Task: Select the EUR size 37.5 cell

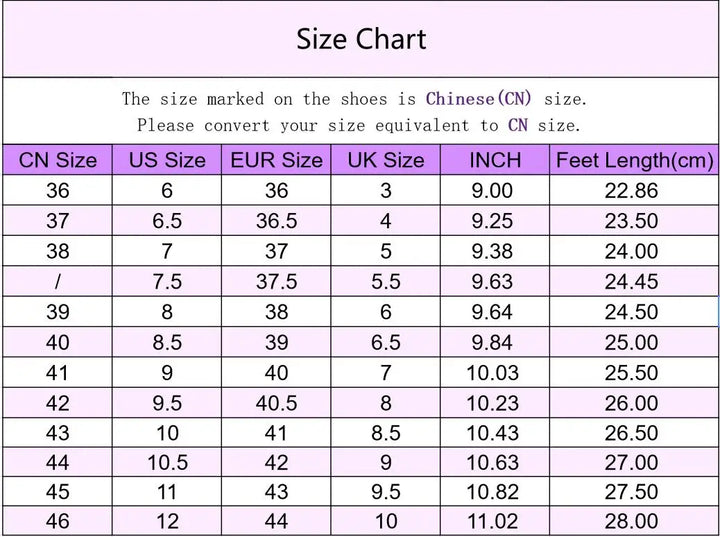Action: pos(276,282)
